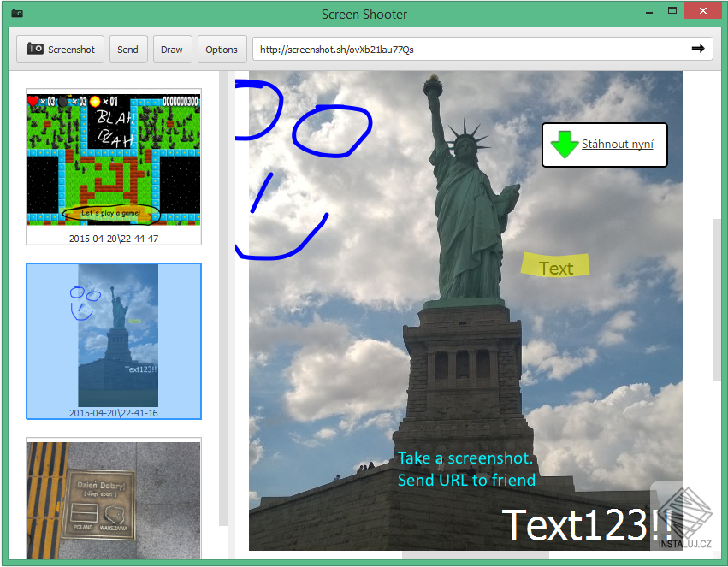Select the game screenshot thumbnail 22-44-47

click(x=114, y=167)
